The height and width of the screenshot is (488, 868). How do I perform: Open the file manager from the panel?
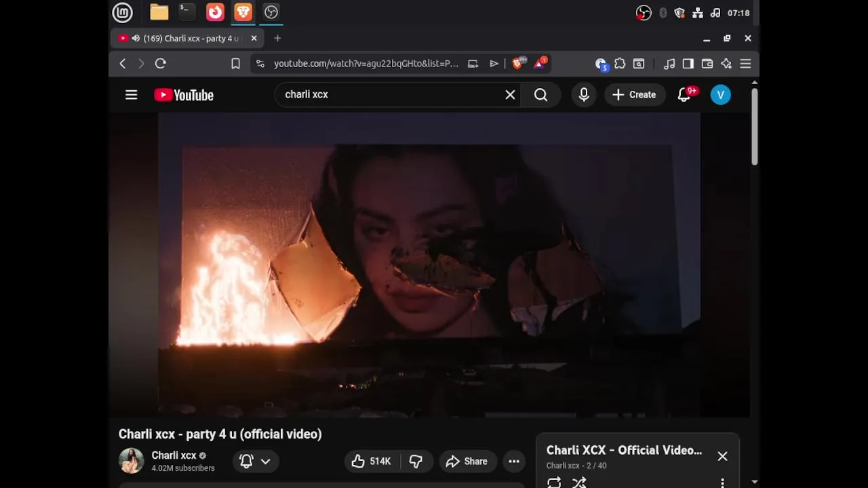[x=159, y=12]
